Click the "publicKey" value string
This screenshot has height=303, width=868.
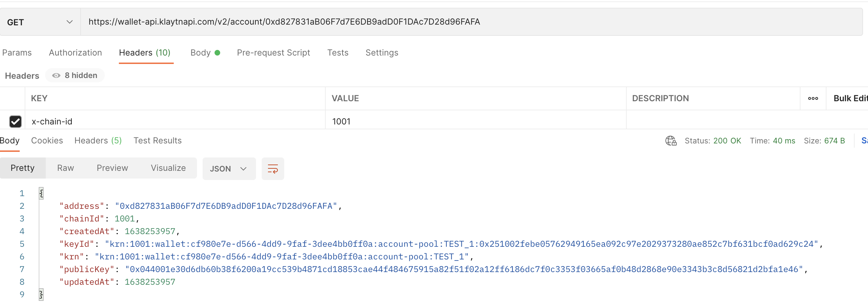[x=464, y=269]
